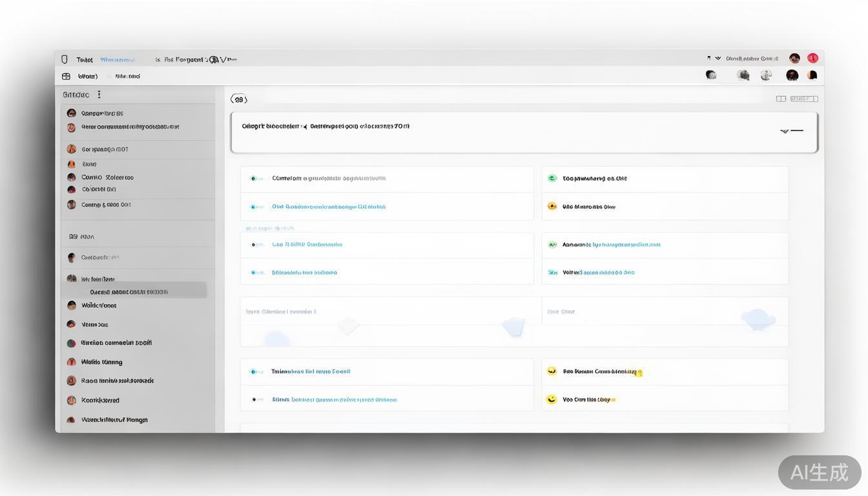868x496 pixels.
Task: Click the split-view icon above the header card
Action: 781,99
